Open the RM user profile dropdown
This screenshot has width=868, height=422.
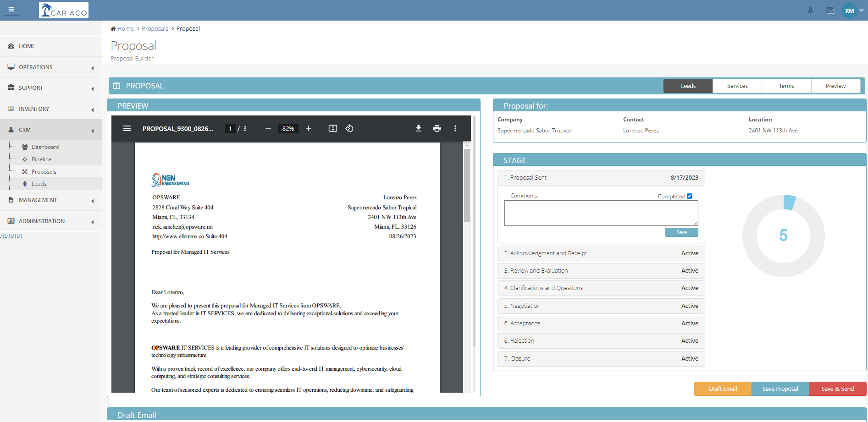(x=852, y=11)
